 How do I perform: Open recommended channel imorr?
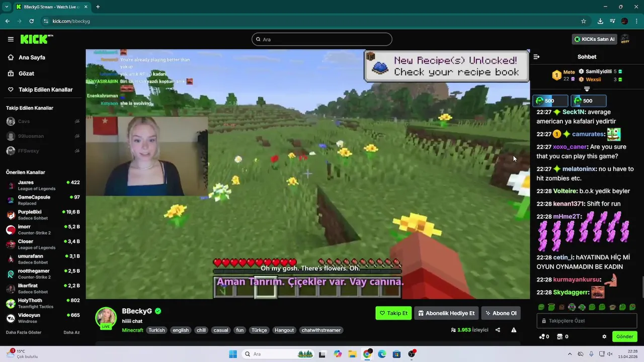[x=43, y=229]
